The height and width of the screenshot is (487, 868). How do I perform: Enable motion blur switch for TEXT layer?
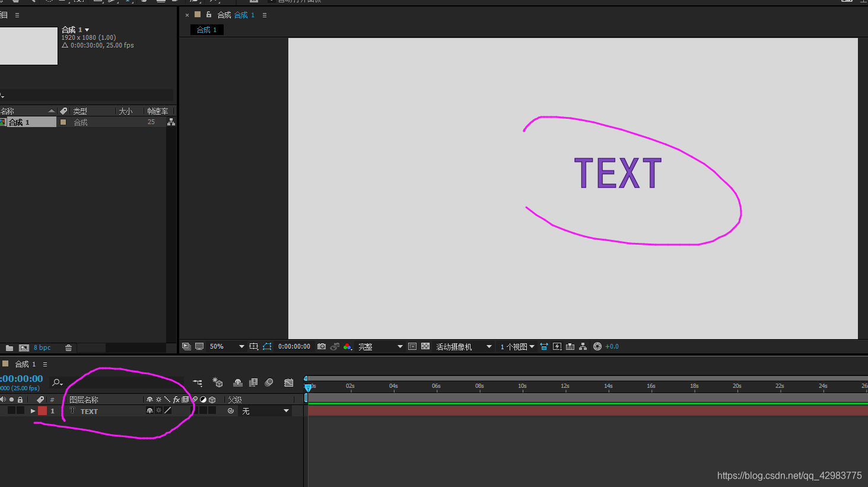pos(194,411)
